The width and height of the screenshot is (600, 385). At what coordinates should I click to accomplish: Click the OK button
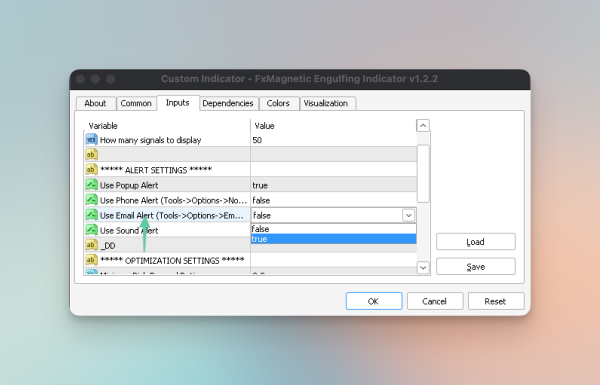pyautogui.click(x=374, y=301)
